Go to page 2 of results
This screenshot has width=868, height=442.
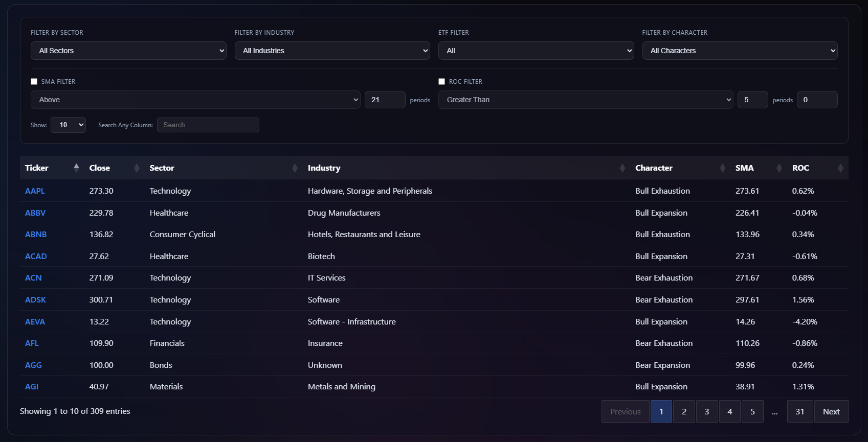[x=684, y=411]
